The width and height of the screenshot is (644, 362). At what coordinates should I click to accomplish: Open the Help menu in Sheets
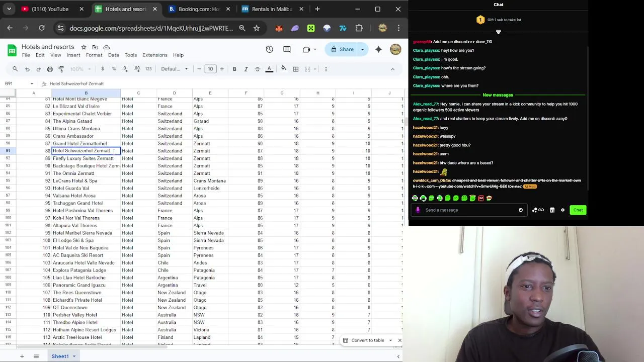178,55
